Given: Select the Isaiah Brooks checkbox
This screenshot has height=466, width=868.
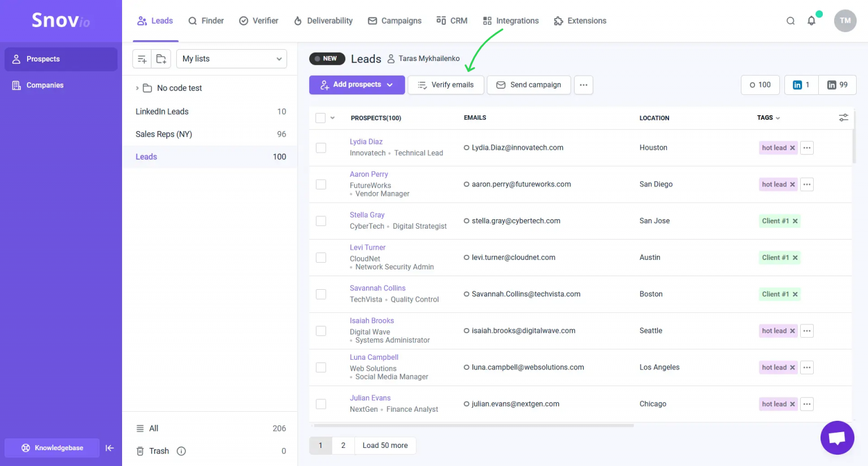Looking at the screenshot, I should [321, 330].
